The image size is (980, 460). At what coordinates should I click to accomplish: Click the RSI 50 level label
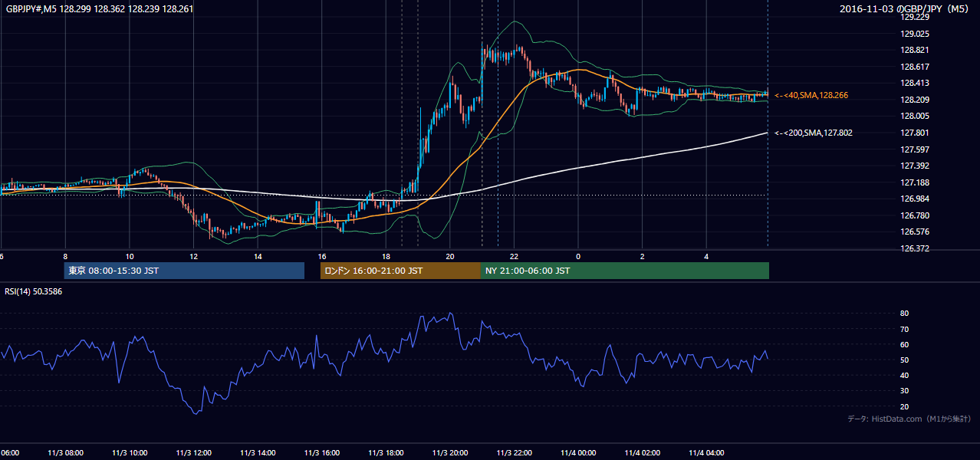click(x=904, y=360)
